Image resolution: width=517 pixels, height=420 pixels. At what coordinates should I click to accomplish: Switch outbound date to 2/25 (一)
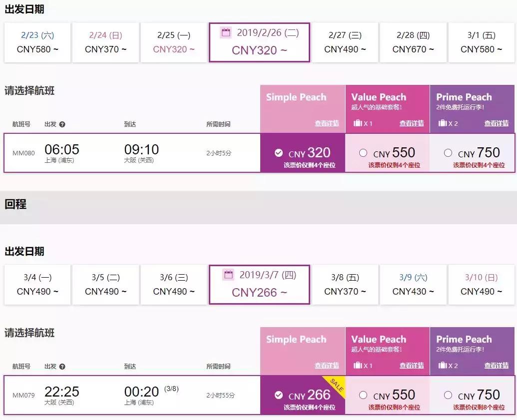(x=173, y=42)
